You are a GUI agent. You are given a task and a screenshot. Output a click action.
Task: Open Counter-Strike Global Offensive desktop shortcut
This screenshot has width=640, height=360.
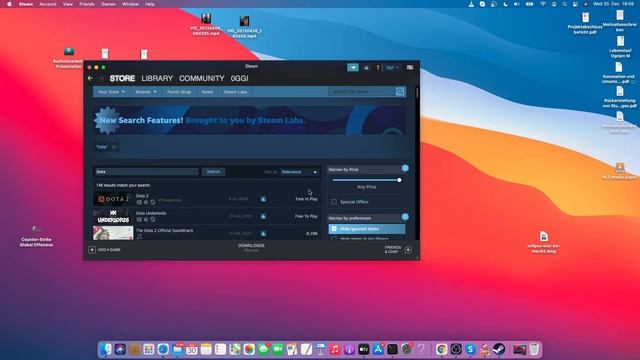(x=36, y=236)
